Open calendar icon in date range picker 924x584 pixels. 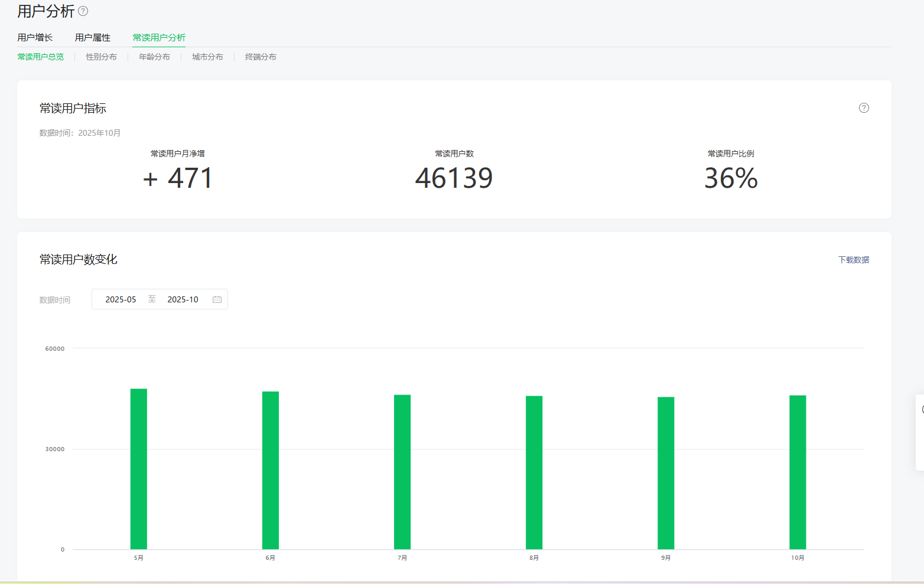(x=217, y=299)
